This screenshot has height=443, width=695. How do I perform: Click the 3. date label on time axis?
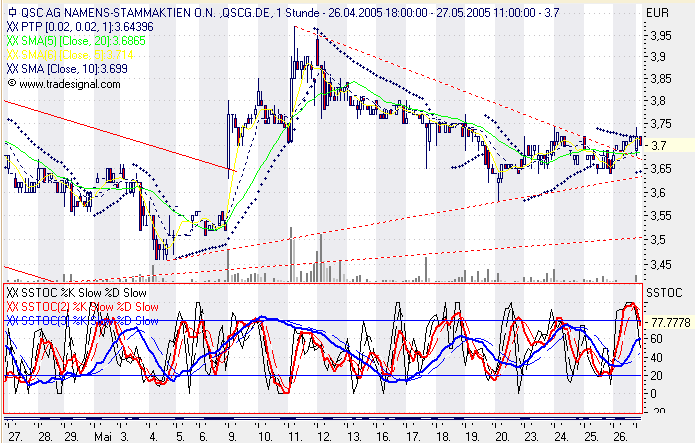[x=125, y=437]
